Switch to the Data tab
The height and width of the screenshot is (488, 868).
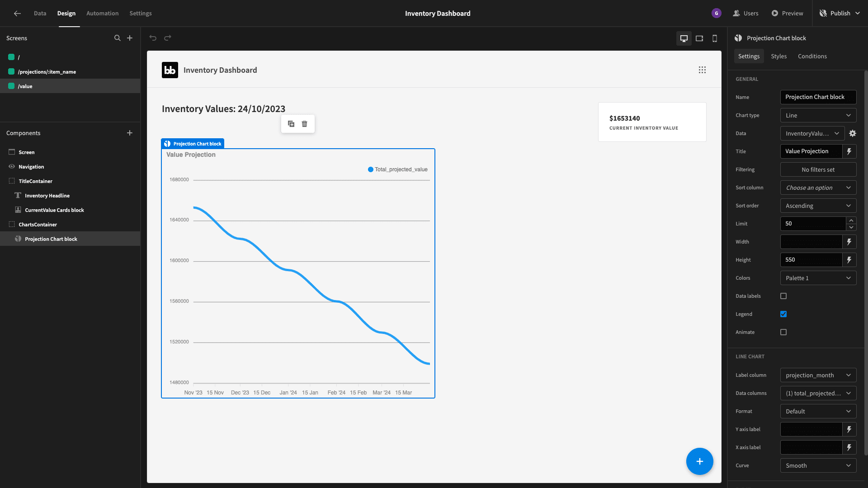point(40,14)
